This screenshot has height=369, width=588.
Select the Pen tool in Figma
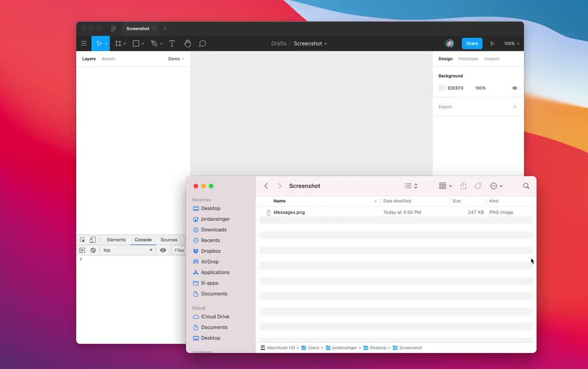pyautogui.click(x=154, y=44)
